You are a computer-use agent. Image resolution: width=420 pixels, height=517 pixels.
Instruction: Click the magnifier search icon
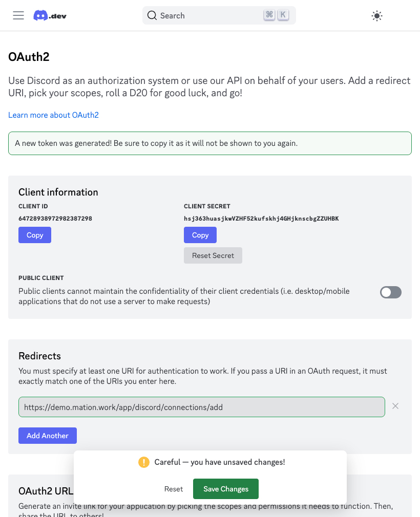click(x=152, y=15)
